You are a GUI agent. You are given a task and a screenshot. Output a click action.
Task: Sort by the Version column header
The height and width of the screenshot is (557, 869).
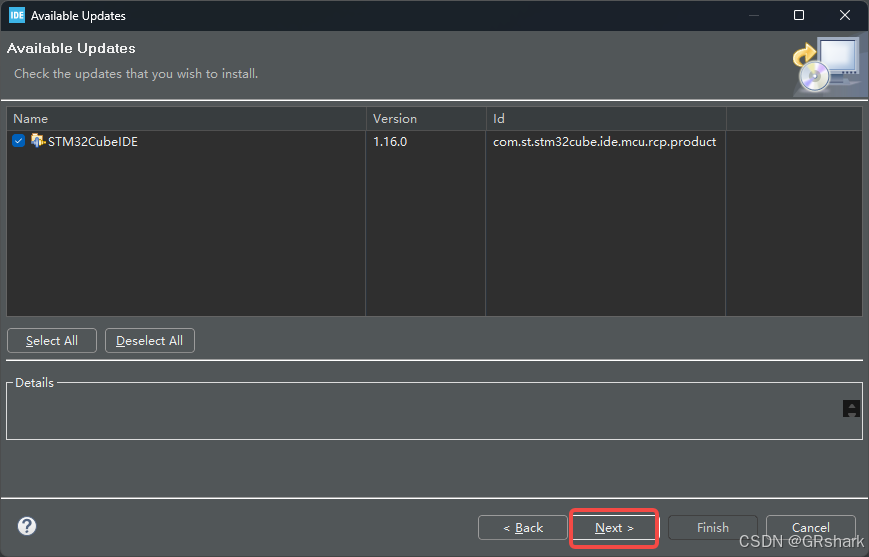click(426, 119)
